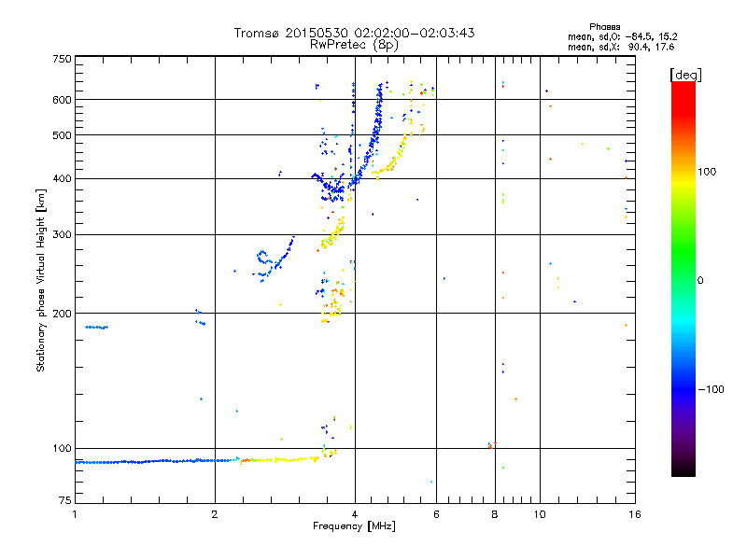Click the y-axis label '600'
Image resolution: width=747 pixels, height=560 pixels.
pos(62,100)
